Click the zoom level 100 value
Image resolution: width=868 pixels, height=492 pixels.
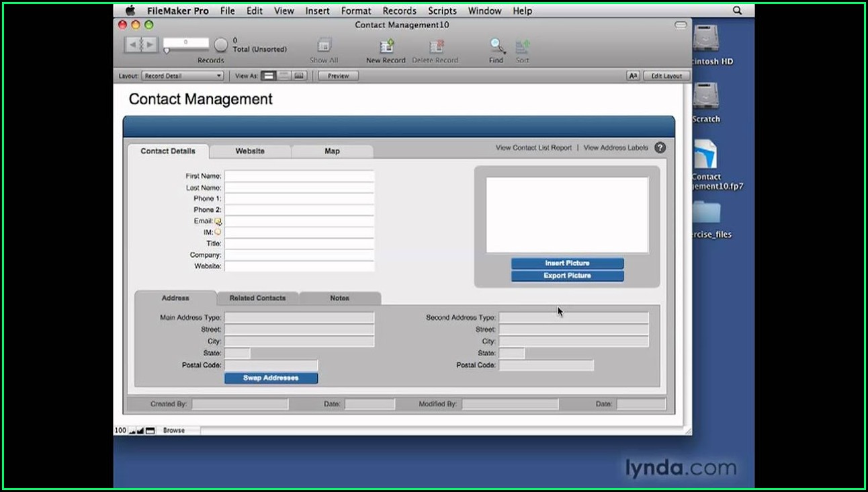tap(120, 430)
